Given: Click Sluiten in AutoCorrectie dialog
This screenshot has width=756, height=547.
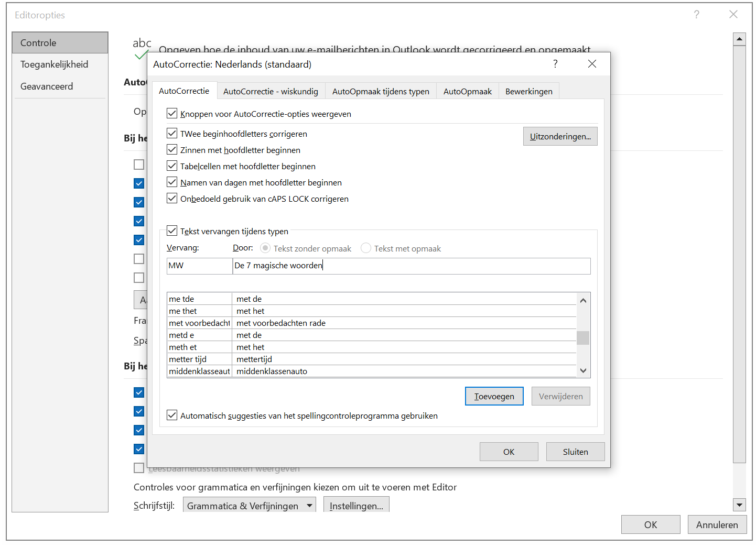Looking at the screenshot, I should [x=575, y=452].
